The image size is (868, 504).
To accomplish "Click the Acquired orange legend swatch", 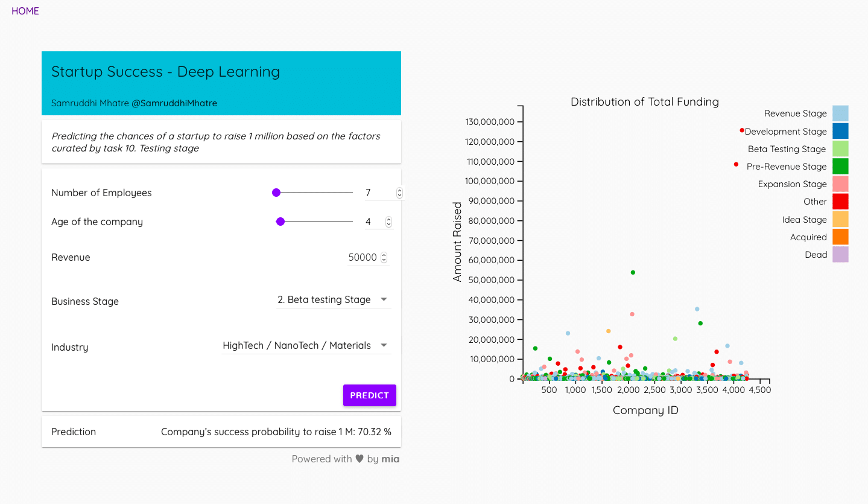I will (840, 237).
